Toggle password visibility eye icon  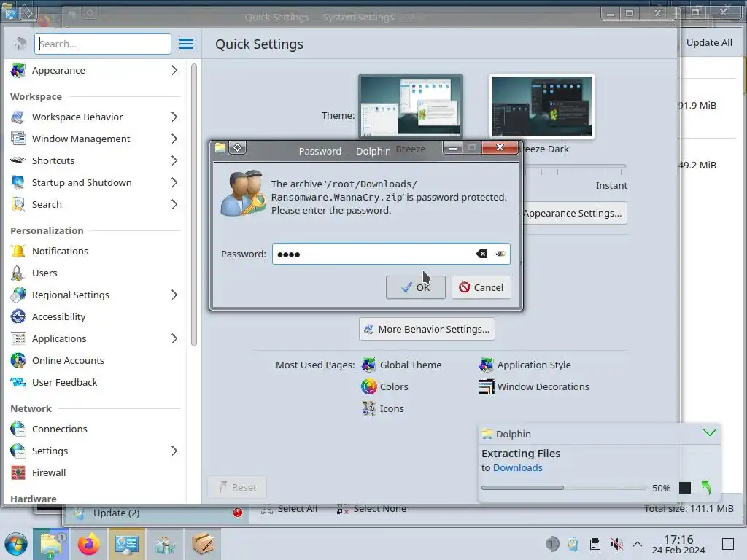click(500, 254)
